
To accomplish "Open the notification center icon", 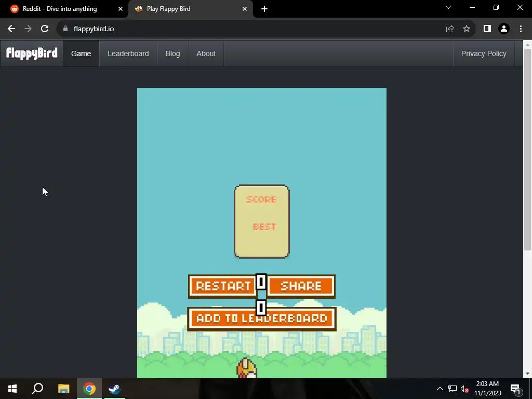I will (515, 389).
